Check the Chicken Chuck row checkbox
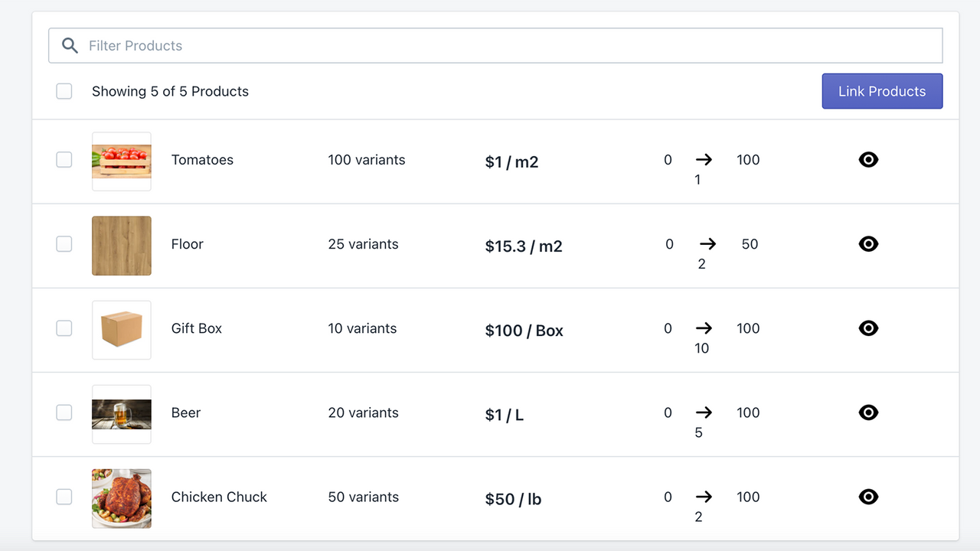This screenshot has height=551, width=980. (64, 497)
